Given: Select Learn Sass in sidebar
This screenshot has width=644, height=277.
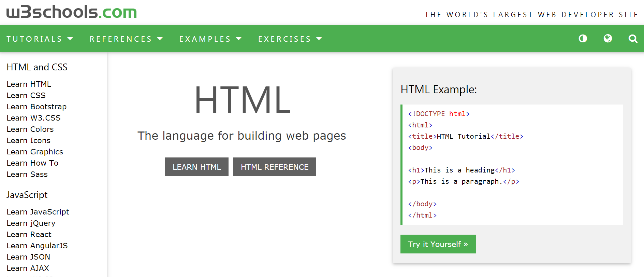Looking at the screenshot, I should pyautogui.click(x=27, y=174).
